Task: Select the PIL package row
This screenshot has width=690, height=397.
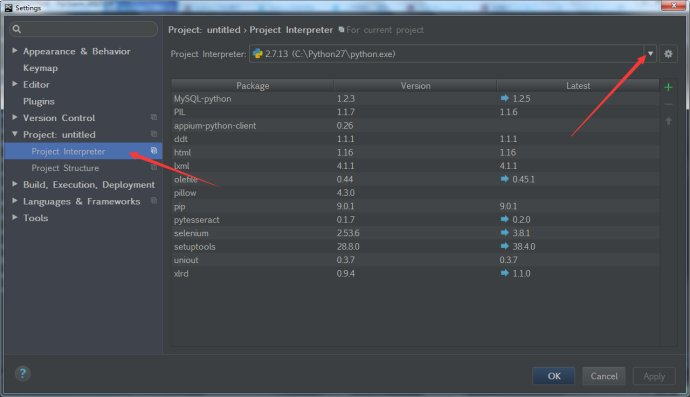Action: point(415,112)
